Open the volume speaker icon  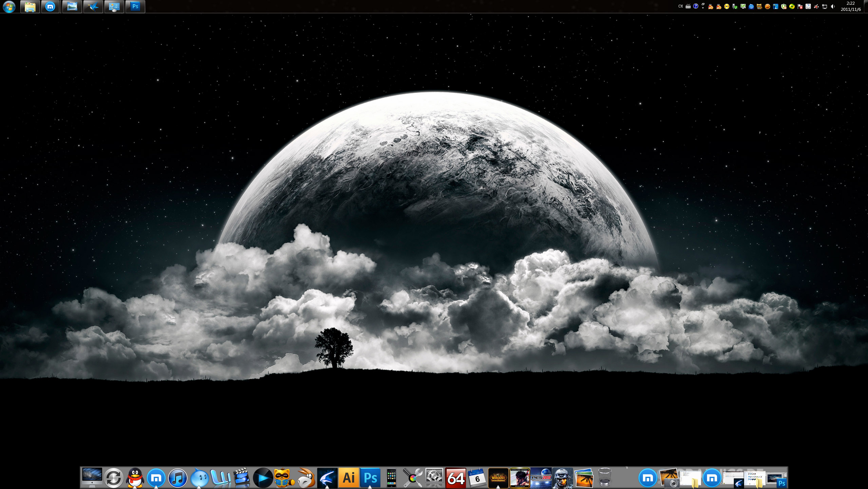tap(833, 6)
